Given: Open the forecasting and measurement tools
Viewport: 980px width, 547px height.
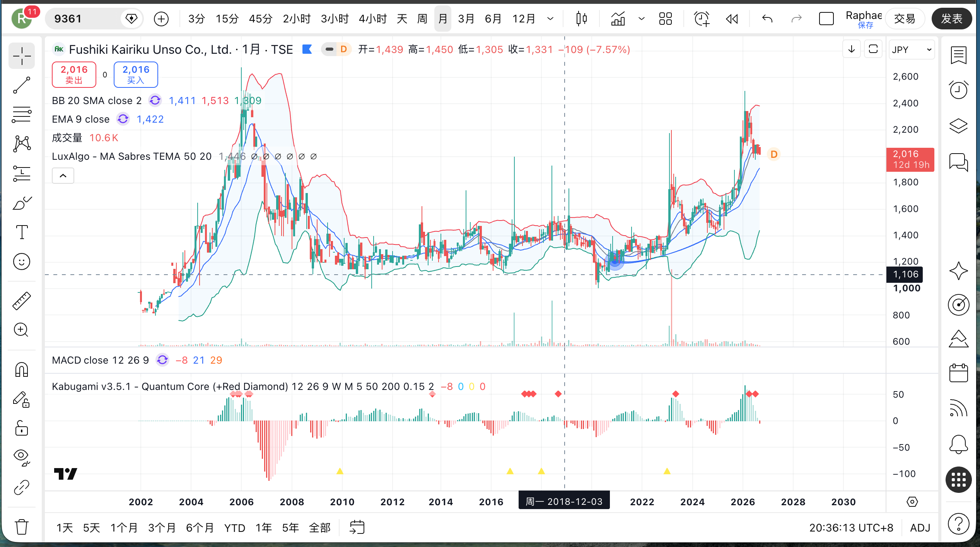Looking at the screenshot, I should (22, 173).
